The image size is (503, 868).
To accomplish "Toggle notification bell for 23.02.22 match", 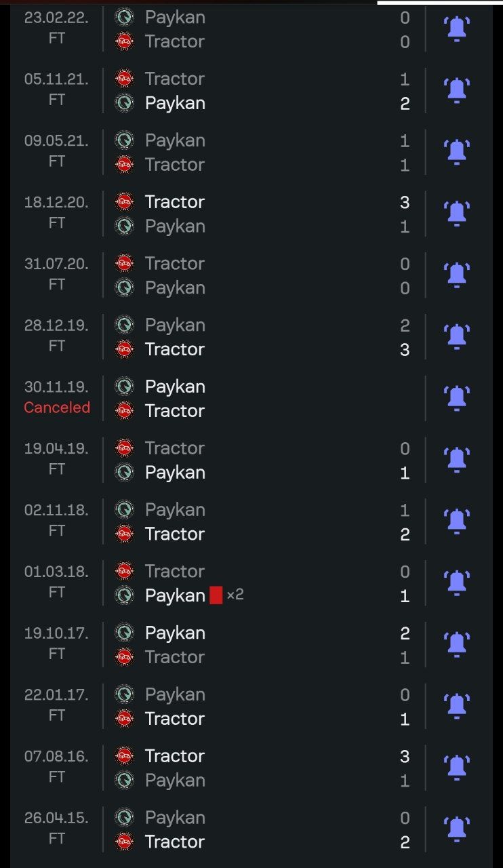I will tap(457, 30).
